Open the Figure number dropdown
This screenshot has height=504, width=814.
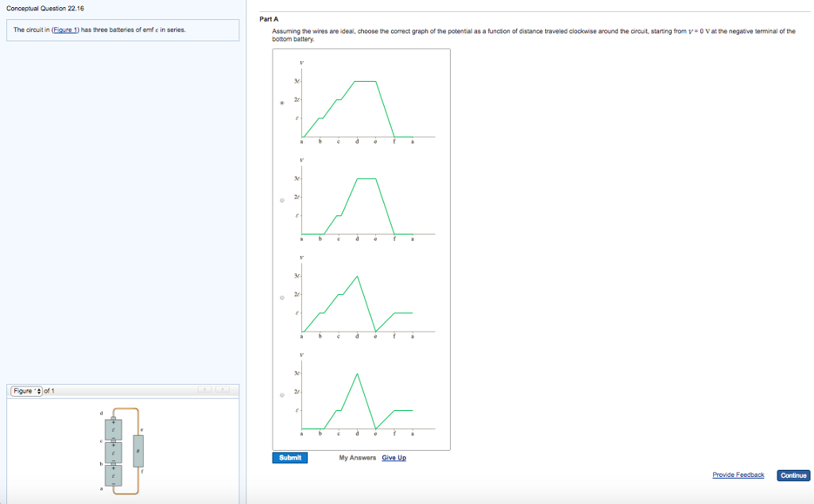(26, 391)
